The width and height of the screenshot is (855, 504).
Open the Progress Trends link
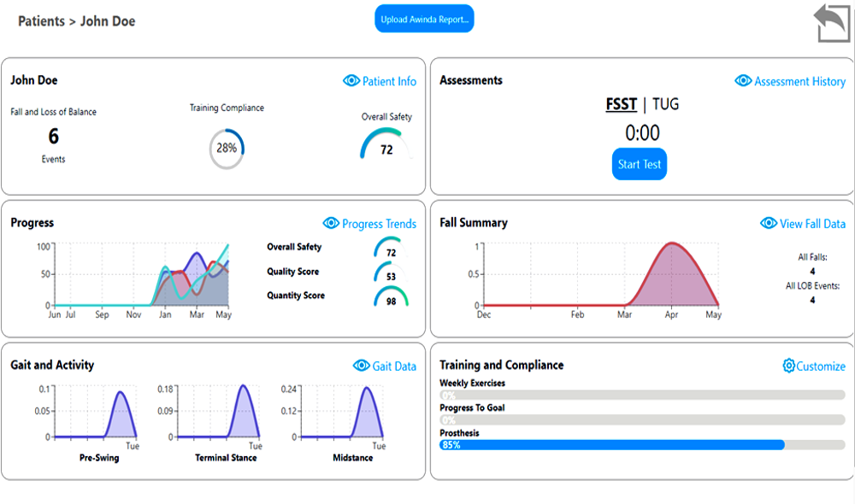[x=379, y=224]
